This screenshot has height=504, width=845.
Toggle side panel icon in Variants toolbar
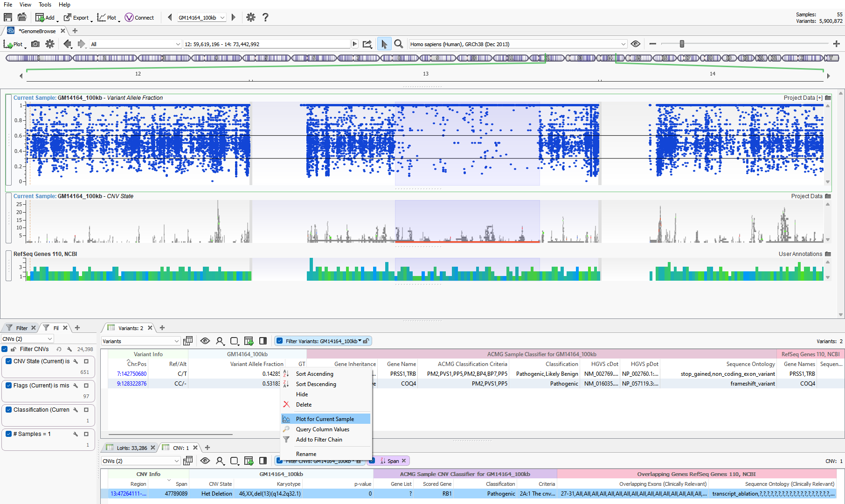click(x=263, y=341)
